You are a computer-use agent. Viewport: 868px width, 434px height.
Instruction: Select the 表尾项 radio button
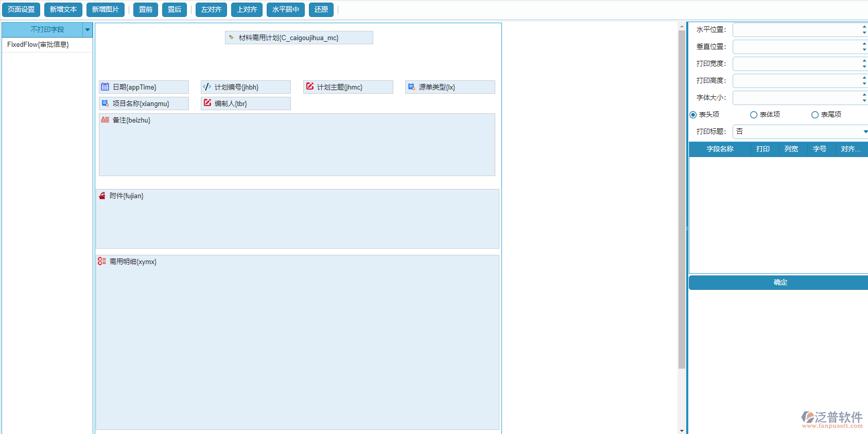click(x=815, y=115)
